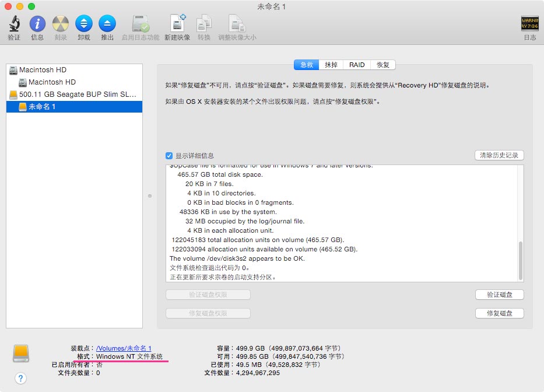Image resolution: width=544 pixels, height=392 pixels.
Task: Click the log area vertical scrollbar thumb
Action: [x=520, y=260]
